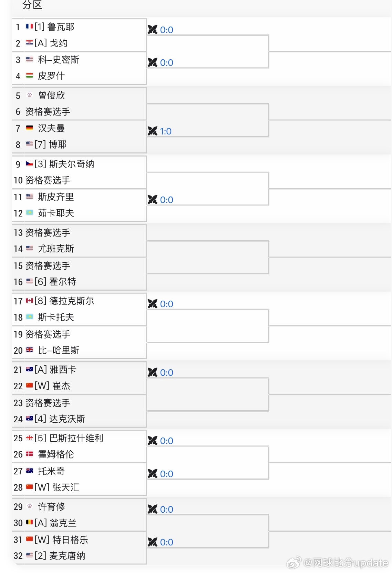Click the head-to-head icon for 许育修 vs 翁克兰

(x=153, y=509)
